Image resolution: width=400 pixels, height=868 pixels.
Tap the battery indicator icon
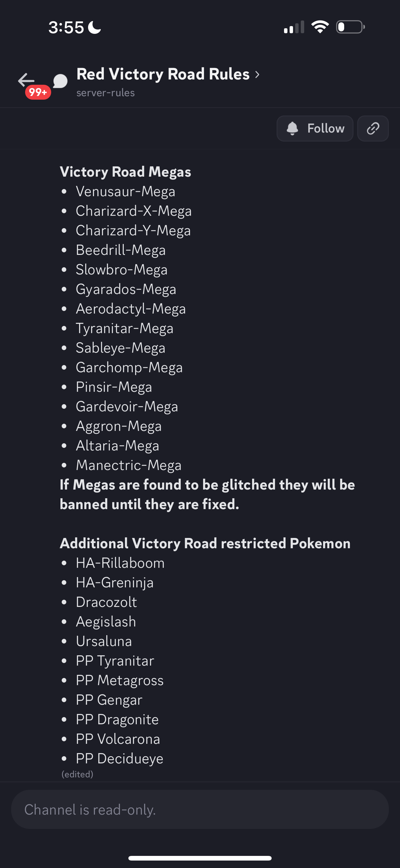click(x=350, y=27)
